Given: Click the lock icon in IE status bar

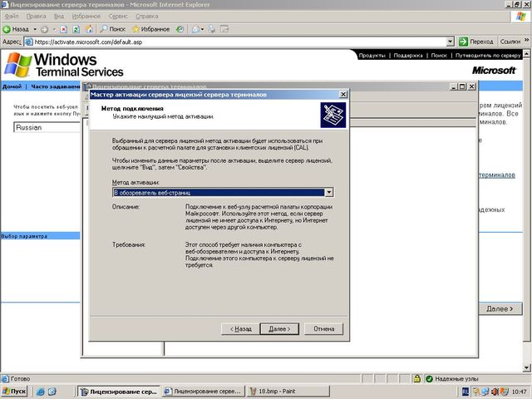Looking at the screenshot, I should pos(417,378).
